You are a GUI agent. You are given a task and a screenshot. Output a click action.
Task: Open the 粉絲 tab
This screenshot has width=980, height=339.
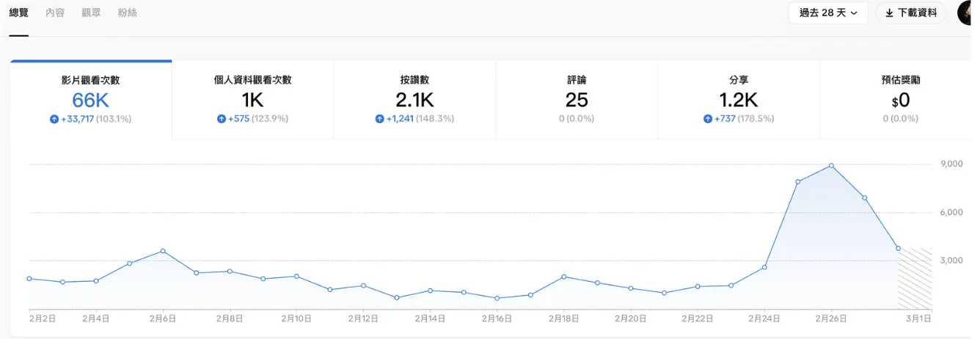click(x=128, y=13)
